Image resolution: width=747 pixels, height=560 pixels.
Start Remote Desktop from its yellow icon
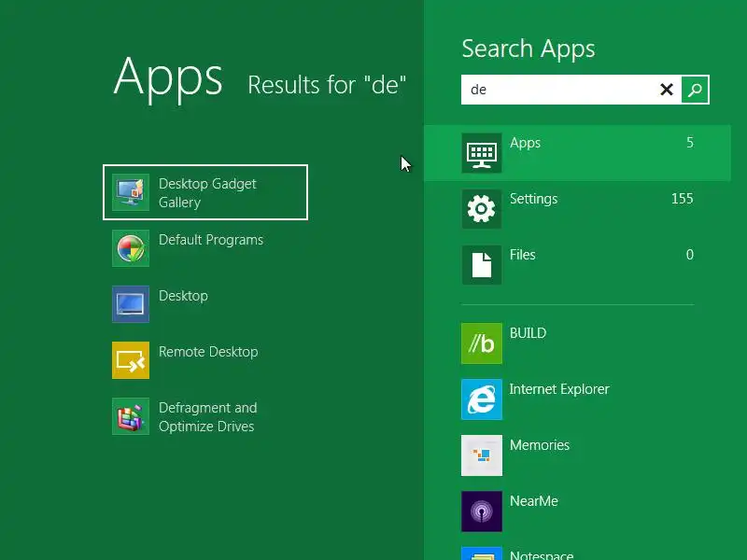pyautogui.click(x=131, y=360)
